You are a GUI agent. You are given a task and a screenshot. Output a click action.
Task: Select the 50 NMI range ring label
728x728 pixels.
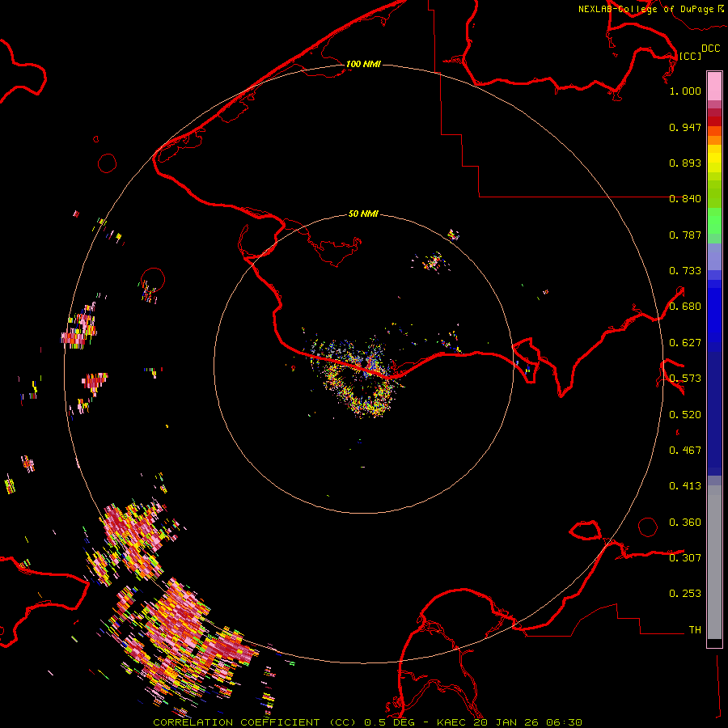(x=363, y=214)
